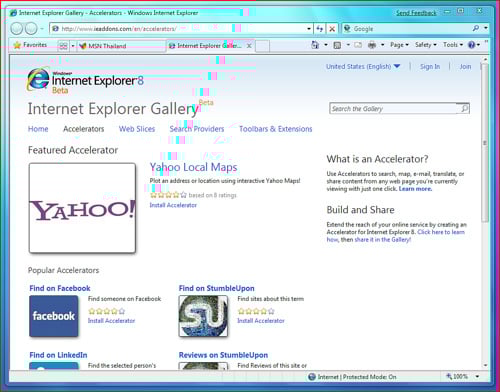The height and width of the screenshot is (392, 500).
Task: Close the Internet Explorer Gallery tab
Action: [x=249, y=46]
